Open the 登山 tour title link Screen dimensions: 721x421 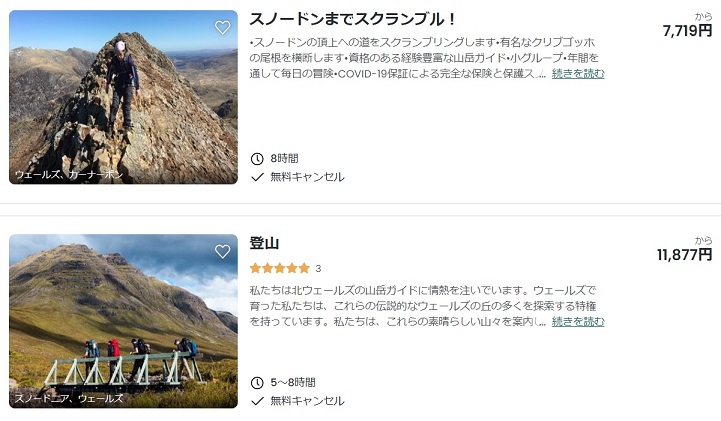pos(264,243)
